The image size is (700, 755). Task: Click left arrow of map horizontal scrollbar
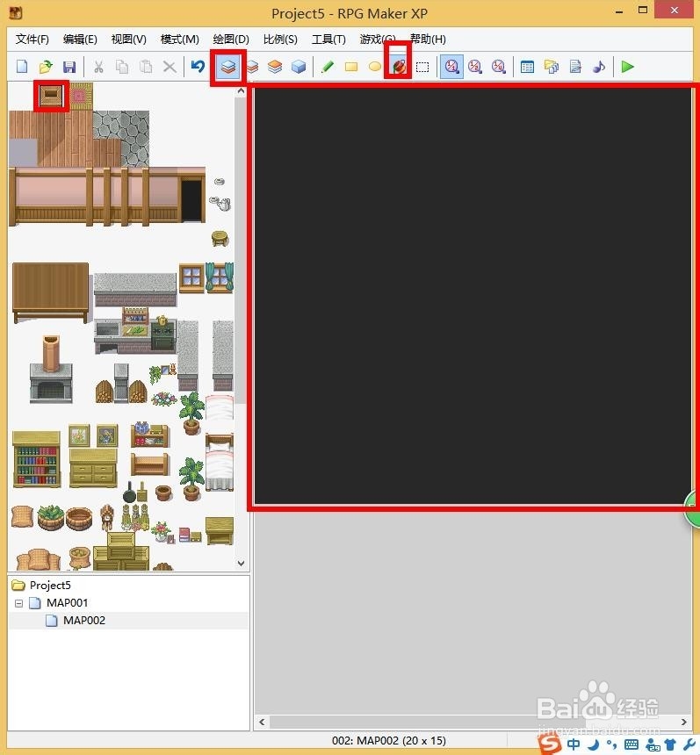coord(262,722)
